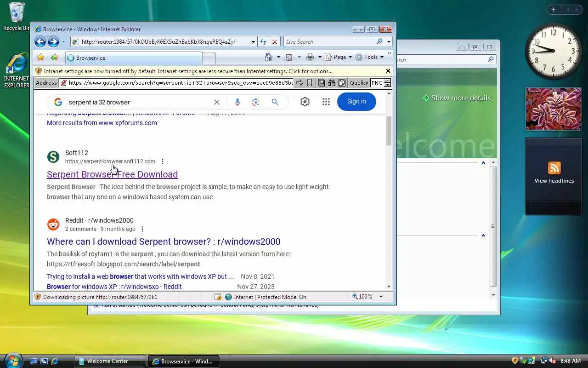This screenshot has height=368, width=588.
Task: Click 'Show more details' in Welcome Center
Action: (456, 98)
